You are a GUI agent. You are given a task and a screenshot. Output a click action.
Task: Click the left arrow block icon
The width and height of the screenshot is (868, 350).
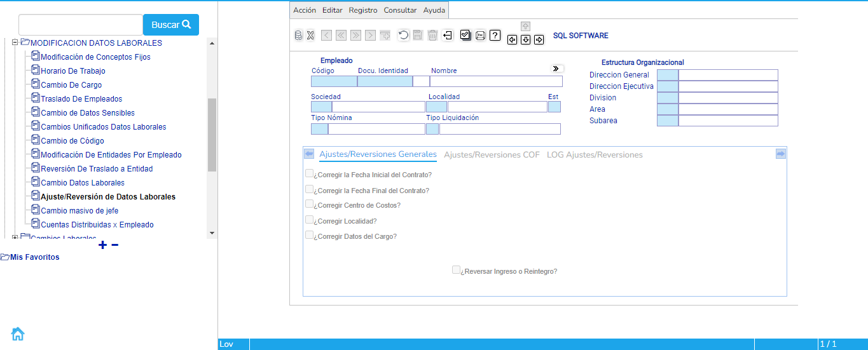[x=512, y=40]
